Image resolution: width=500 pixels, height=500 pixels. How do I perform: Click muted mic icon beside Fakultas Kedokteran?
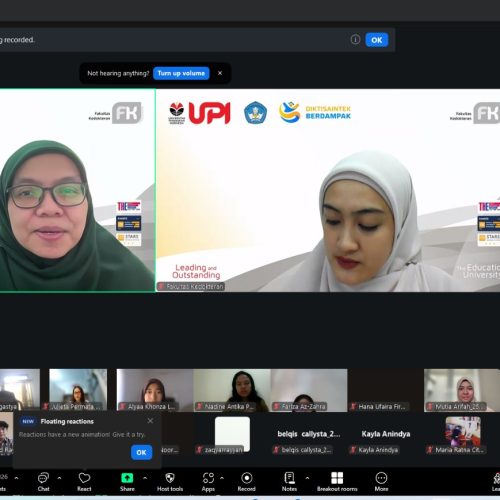click(161, 286)
